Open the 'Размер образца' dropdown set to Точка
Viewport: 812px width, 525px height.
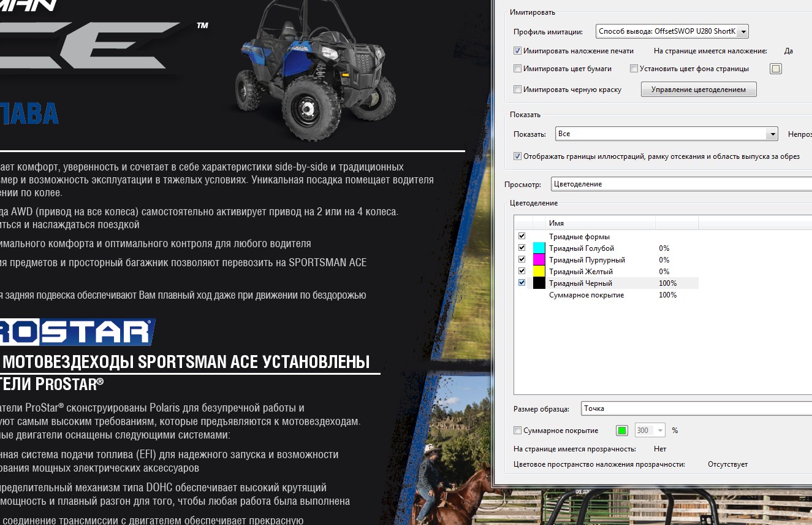coord(696,408)
